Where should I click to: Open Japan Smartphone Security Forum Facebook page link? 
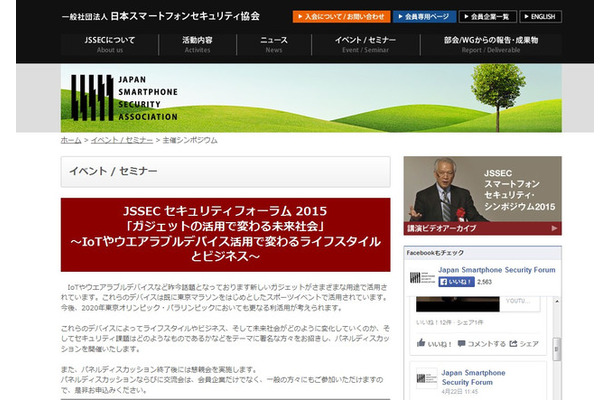pos(497,270)
